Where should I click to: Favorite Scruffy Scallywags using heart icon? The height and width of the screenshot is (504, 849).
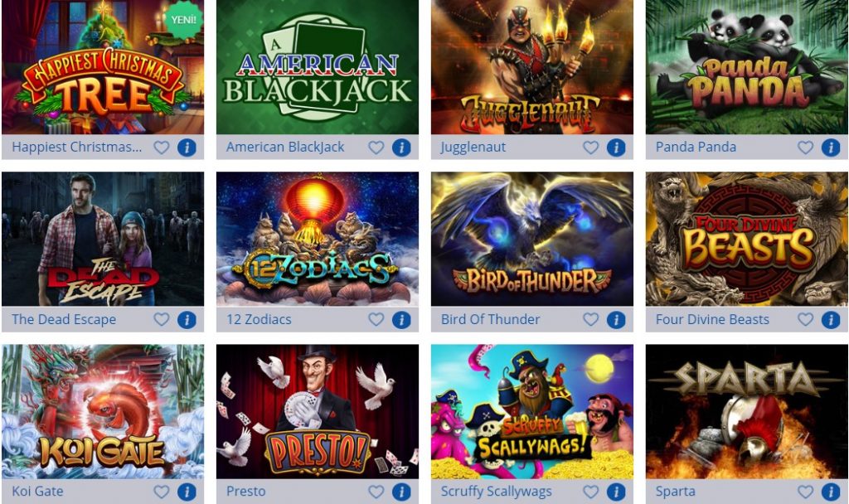pos(590,492)
